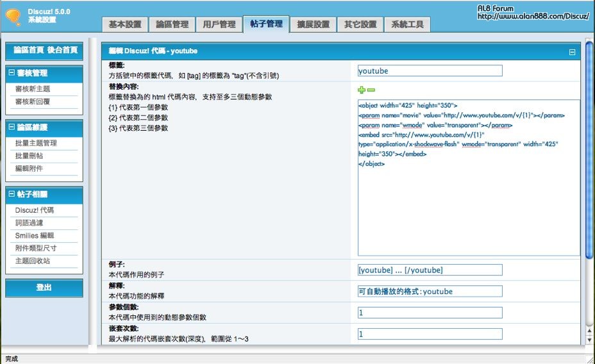
Task: Click the Discuz! lightbulb logo icon
Action: (13, 17)
